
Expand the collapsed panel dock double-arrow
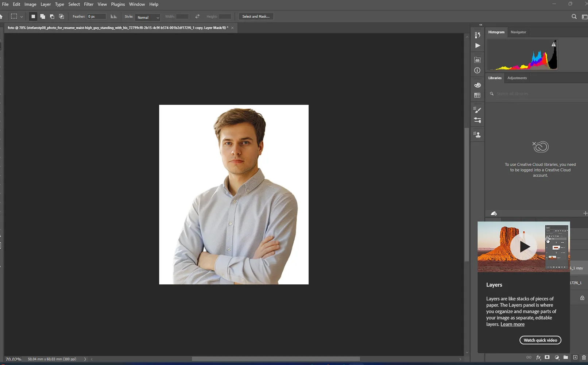pyautogui.click(x=481, y=25)
